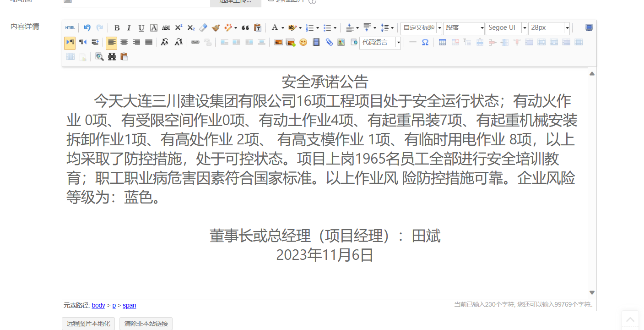Insert a horizontal rule line

click(413, 42)
